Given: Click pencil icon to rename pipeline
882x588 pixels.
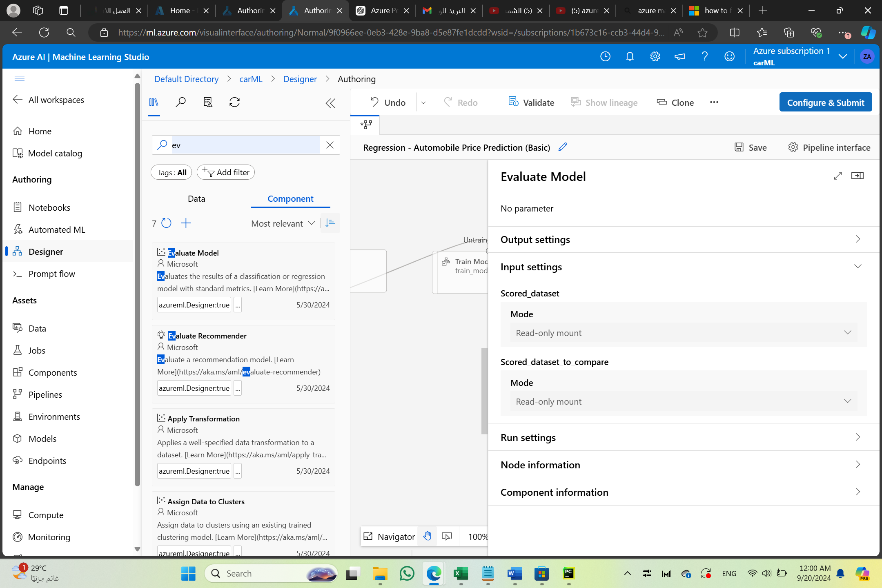Looking at the screenshot, I should 563,147.
